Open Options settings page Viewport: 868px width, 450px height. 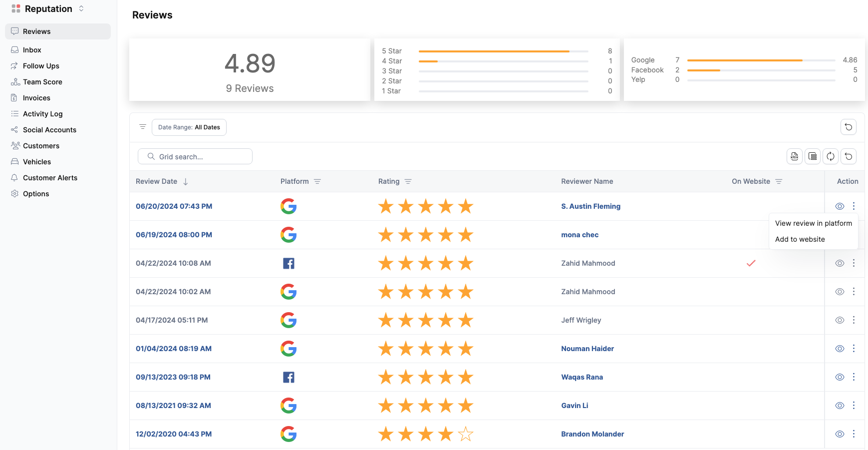36,194
